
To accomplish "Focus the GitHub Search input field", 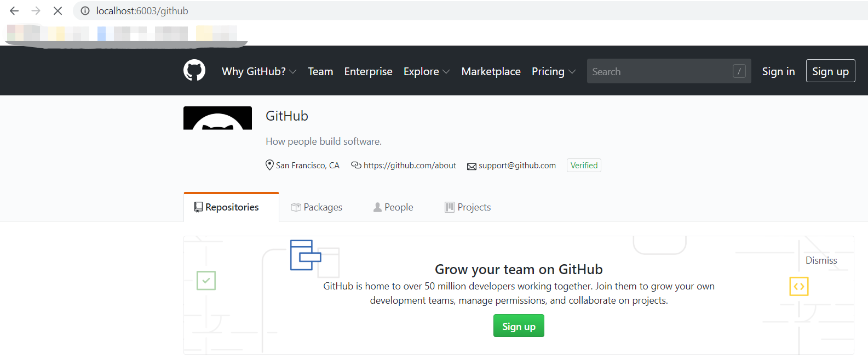I will click(x=669, y=71).
